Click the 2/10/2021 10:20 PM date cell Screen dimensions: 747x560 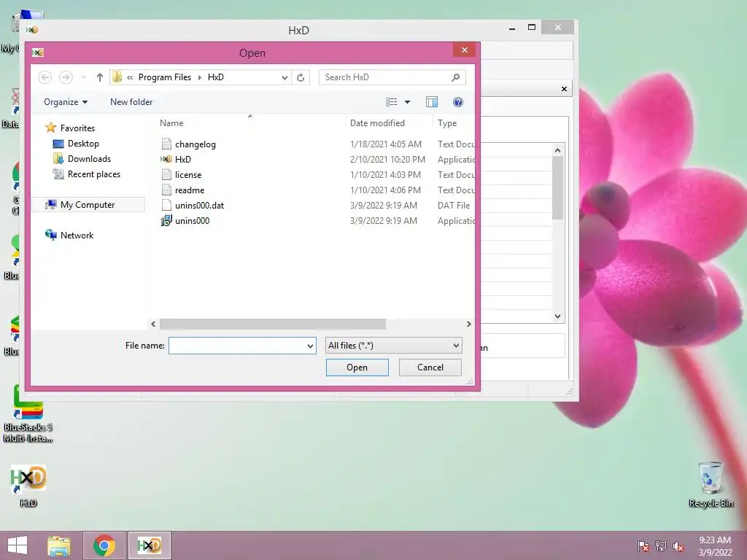point(387,159)
